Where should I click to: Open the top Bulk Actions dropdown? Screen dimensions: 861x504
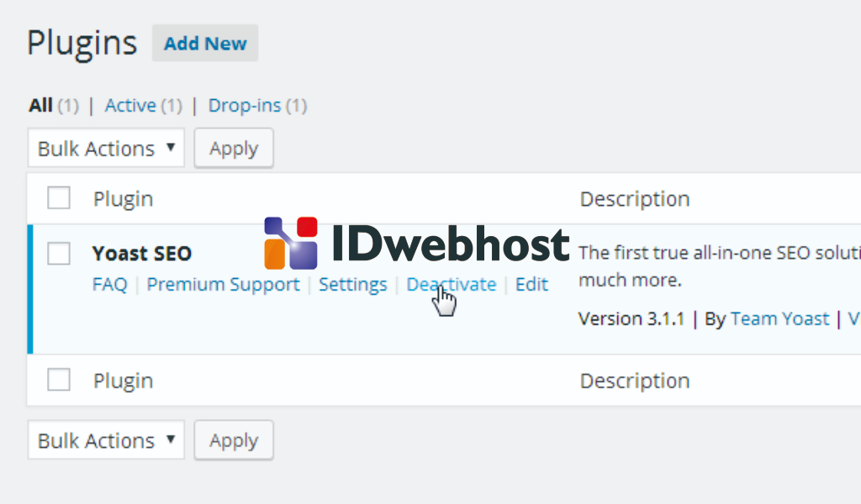(x=106, y=149)
